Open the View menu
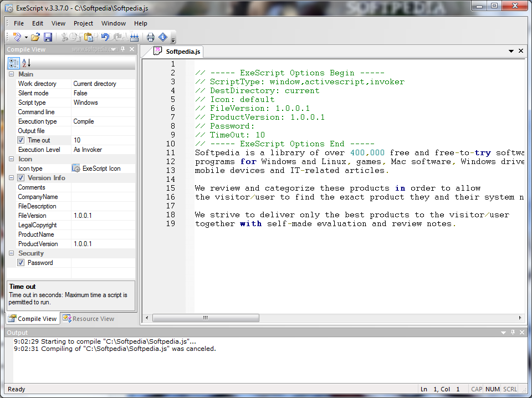The width and height of the screenshot is (532, 398). (x=58, y=23)
